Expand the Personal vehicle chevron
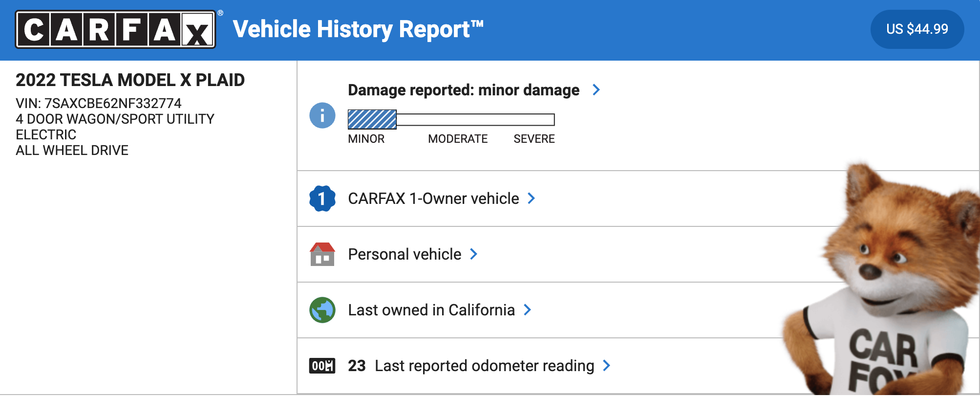Viewport: 980px width, 398px height. pos(473,254)
